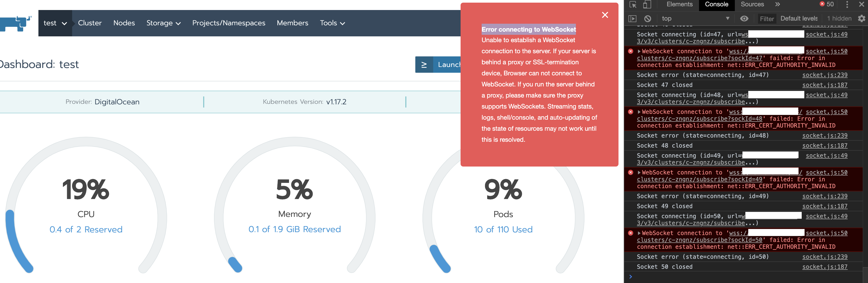Switch to the Elements tab

click(679, 4)
